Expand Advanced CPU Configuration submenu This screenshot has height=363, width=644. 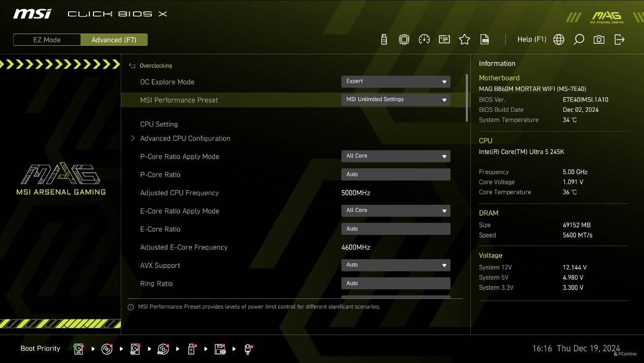(185, 138)
